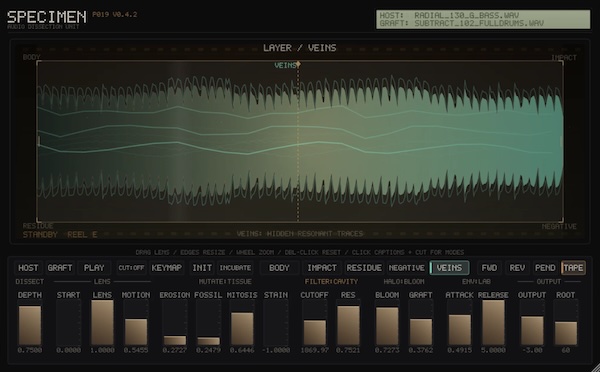This screenshot has width=600, height=372.
Task: Click the MOTION slider bar
Action: (136, 323)
